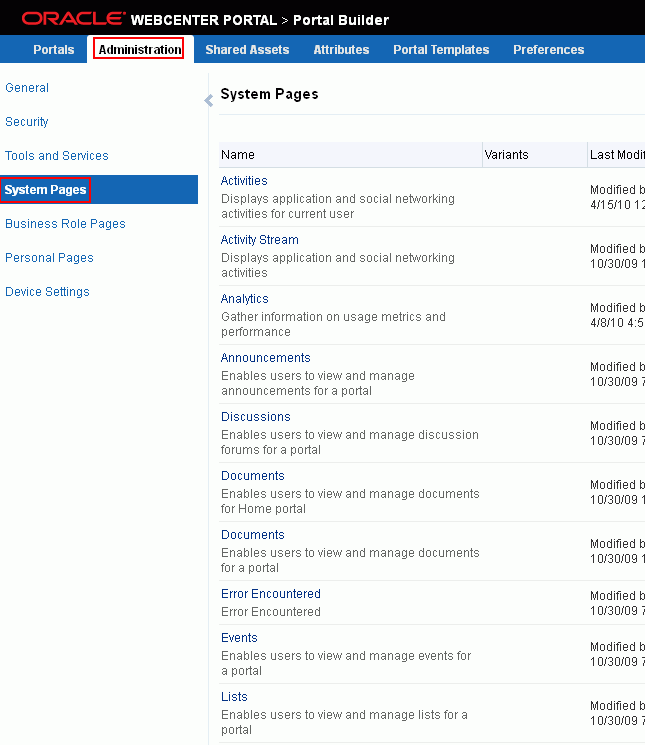The image size is (645, 745).
Task: Click the gray 'Error Encountered' description text
Action: tap(271, 612)
